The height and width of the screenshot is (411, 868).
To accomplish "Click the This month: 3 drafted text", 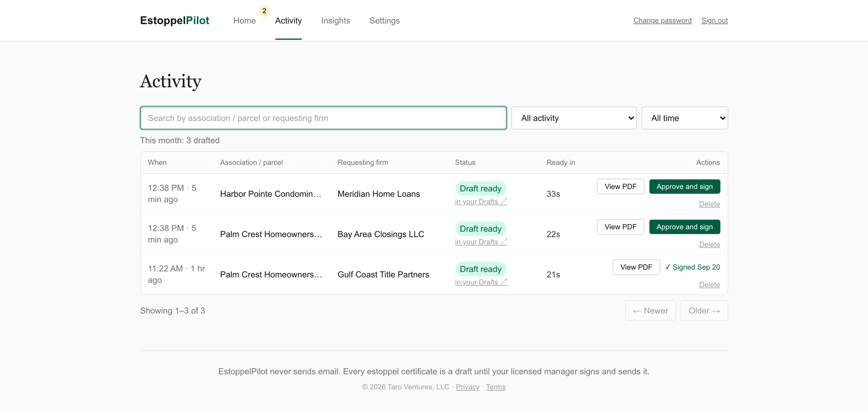I will click(180, 140).
